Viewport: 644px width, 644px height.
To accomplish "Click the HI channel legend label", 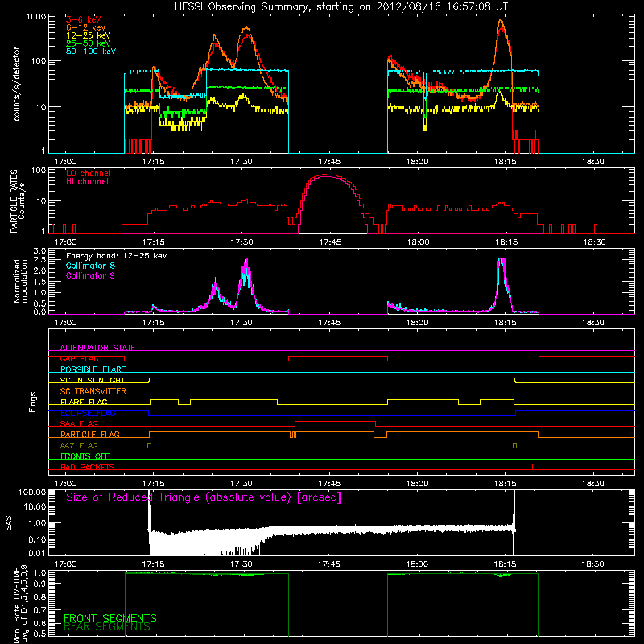I will 87,182.
